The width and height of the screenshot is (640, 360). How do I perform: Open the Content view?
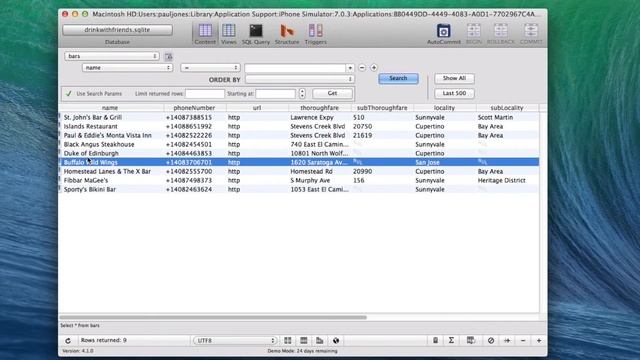pos(205,34)
